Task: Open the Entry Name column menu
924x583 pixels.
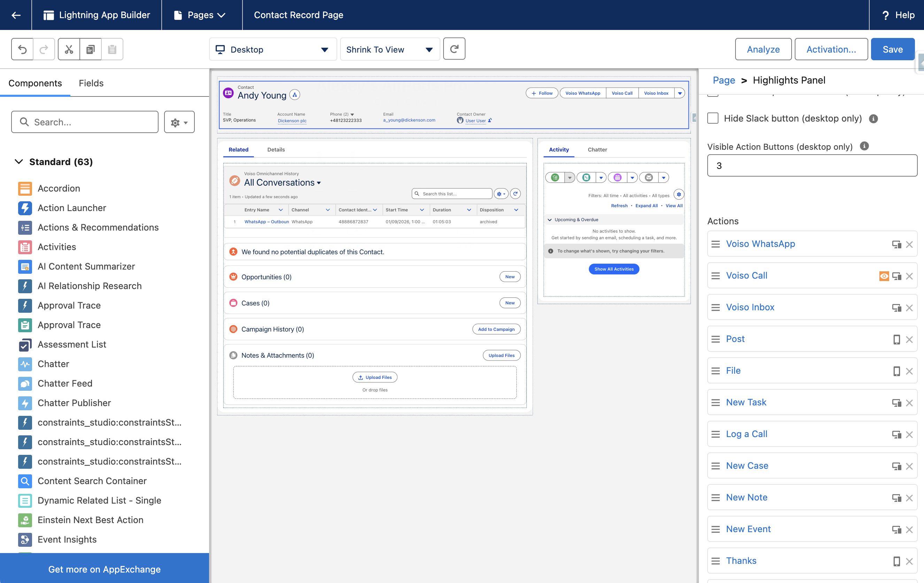Action: click(280, 210)
